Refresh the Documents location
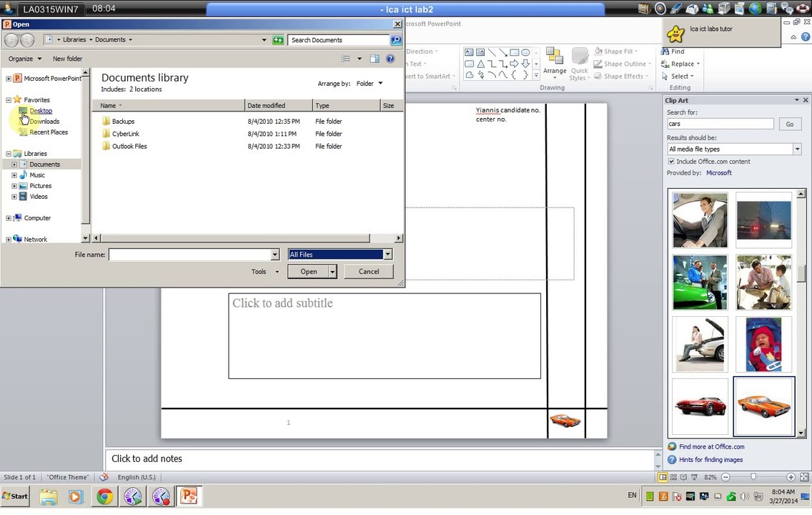 click(278, 40)
